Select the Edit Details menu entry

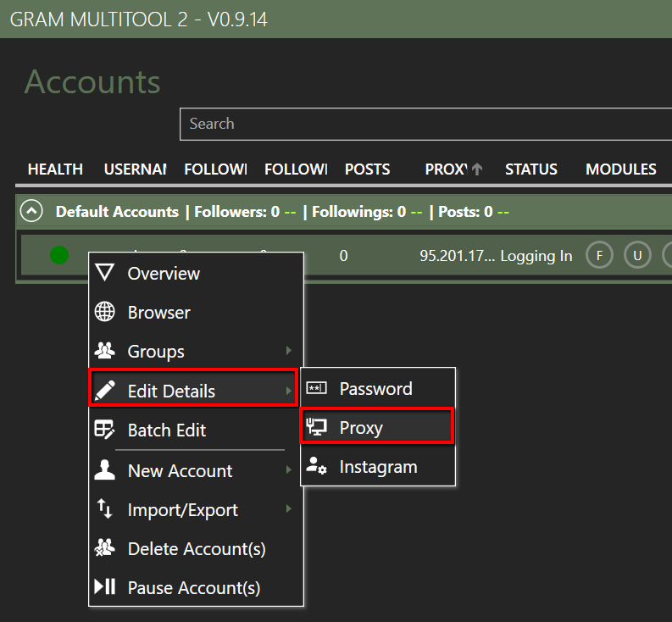(193, 388)
